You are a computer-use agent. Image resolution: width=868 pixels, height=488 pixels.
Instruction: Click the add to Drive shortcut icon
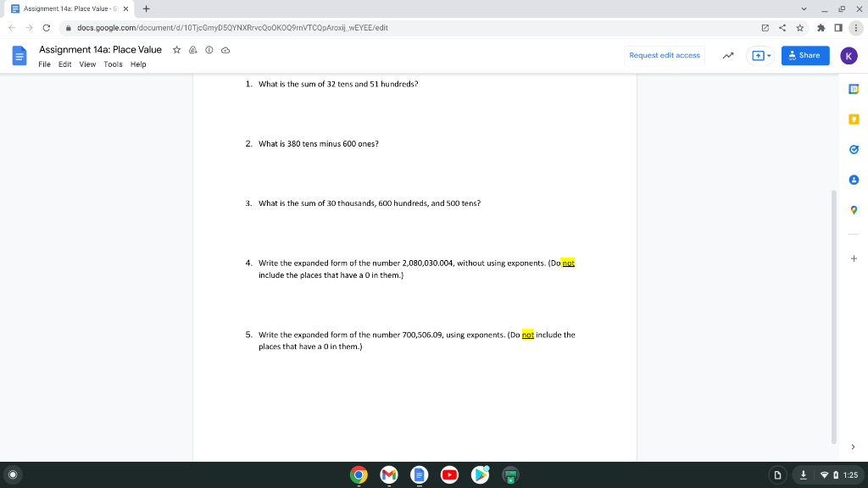[x=192, y=50]
